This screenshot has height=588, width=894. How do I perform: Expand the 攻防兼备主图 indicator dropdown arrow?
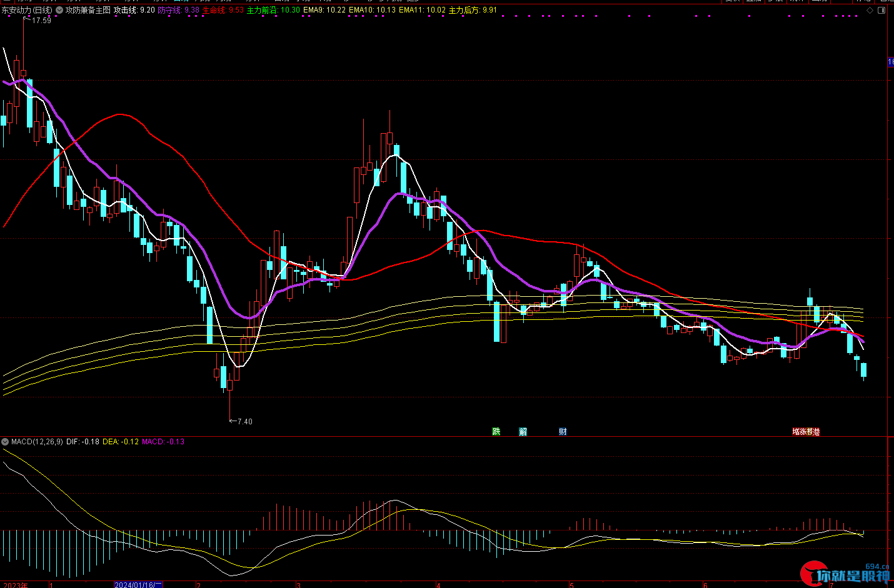[x=59, y=10]
